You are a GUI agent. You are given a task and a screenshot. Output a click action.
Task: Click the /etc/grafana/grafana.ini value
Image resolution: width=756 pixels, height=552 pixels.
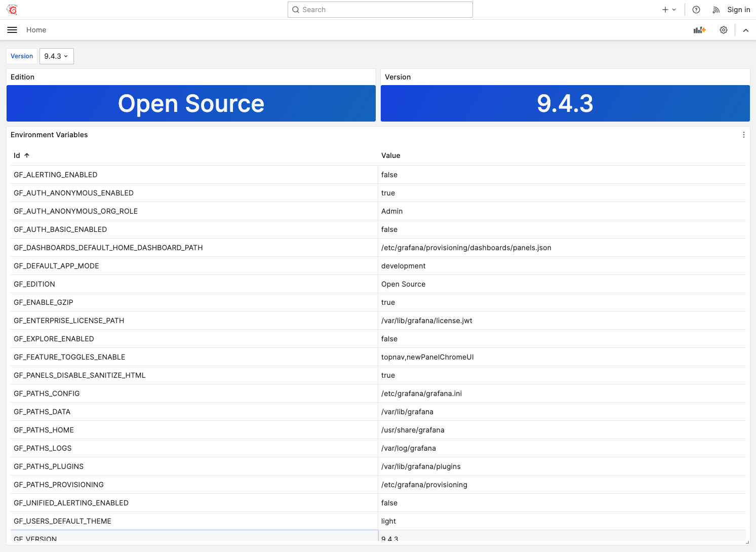pyautogui.click(x=562, y=393)
